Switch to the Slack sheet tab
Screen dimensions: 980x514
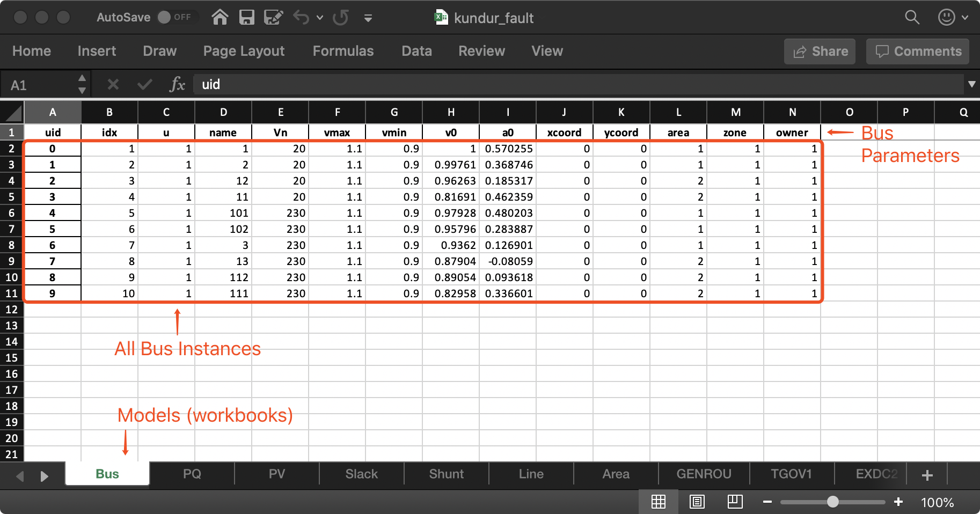click(362, 474)
